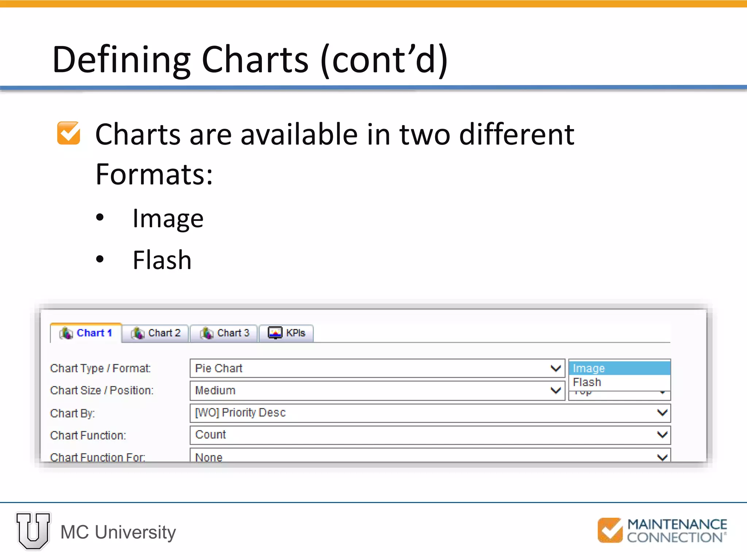
Task: Open the [WO] Priority Desc dropdown
Action: click(x=430, y=413)
